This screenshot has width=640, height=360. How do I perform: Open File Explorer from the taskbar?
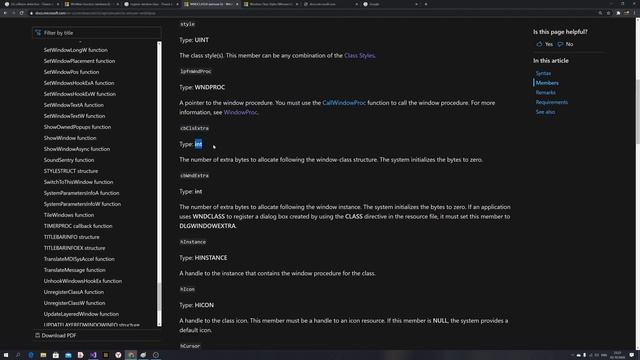[x=43, y=355]
